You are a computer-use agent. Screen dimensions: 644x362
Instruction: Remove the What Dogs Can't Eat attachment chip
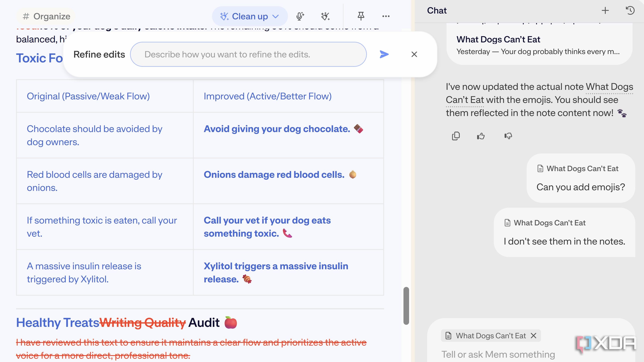534,336
